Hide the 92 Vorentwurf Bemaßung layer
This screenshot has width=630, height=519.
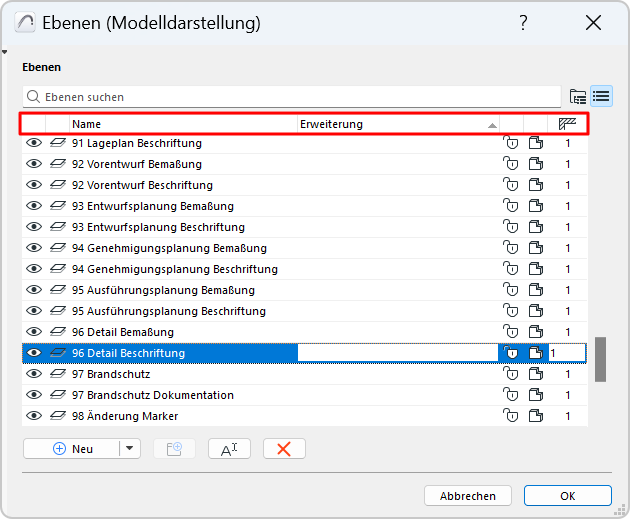pos(34,165)
